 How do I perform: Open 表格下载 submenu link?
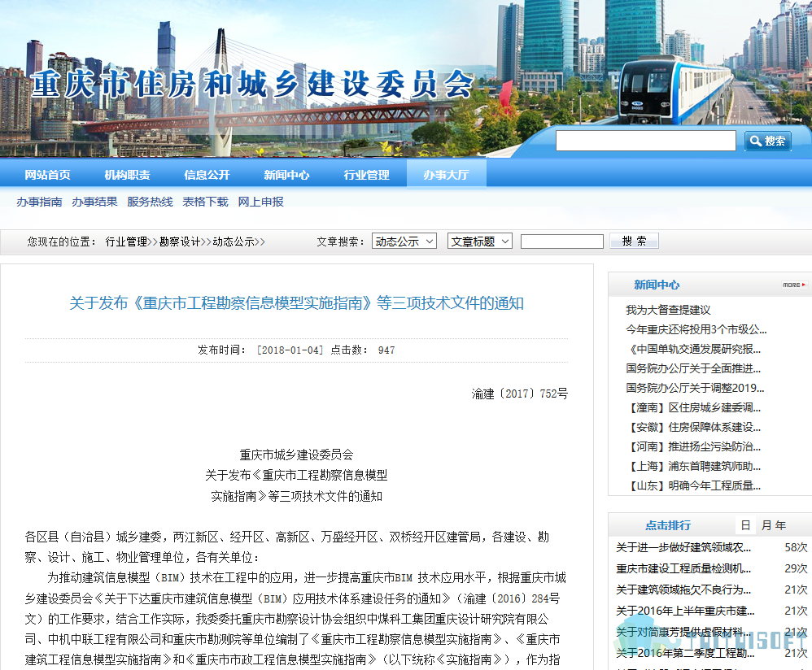pos(206,202)
